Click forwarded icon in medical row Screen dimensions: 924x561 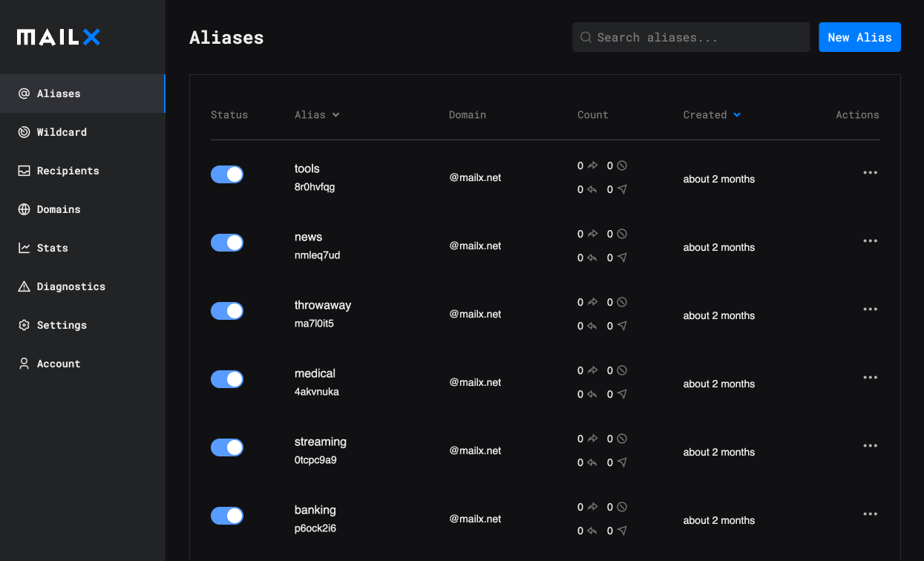click(x=592, y=370)
